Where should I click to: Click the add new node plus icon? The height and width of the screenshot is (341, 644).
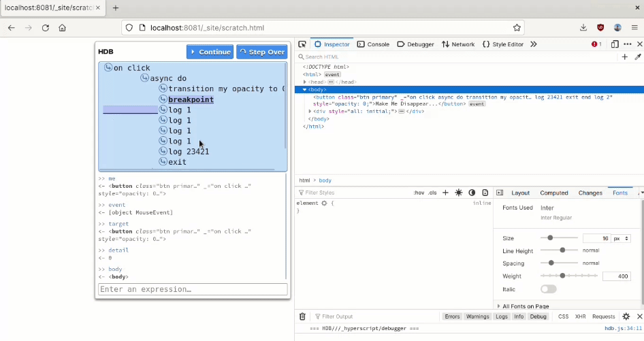(625, 57)
